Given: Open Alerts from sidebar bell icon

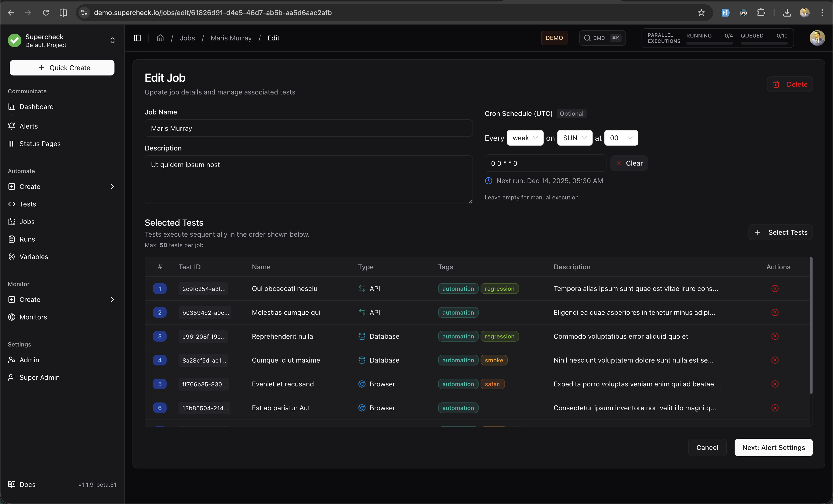Looking at the screenshot, I should click(x=28, y=126).
